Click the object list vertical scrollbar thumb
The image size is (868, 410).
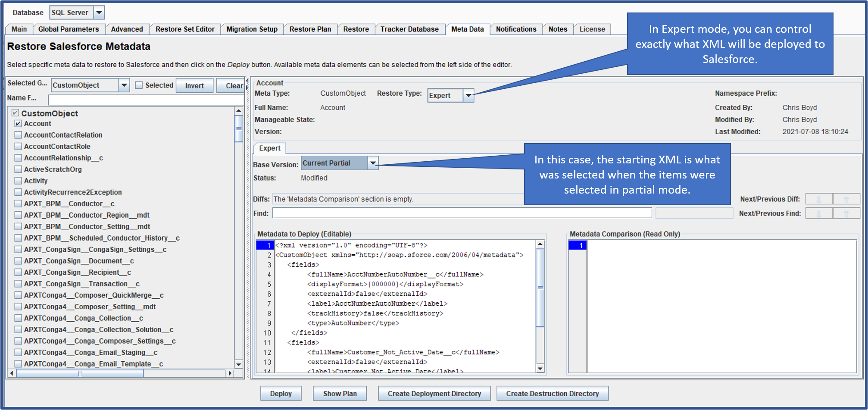[239, 128]
